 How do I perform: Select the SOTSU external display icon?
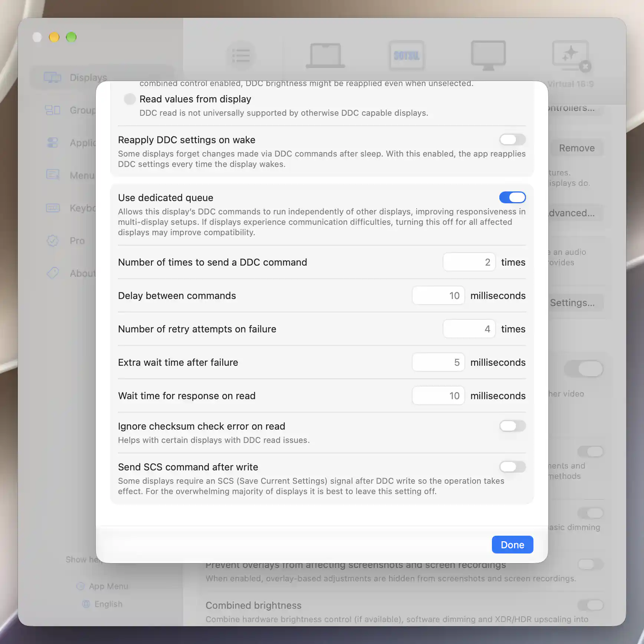(x=407, y=56)
